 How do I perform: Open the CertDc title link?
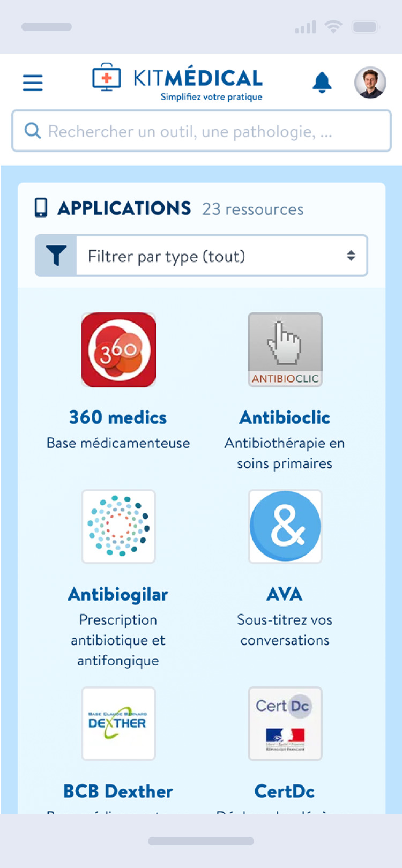(x=285, y=791)
